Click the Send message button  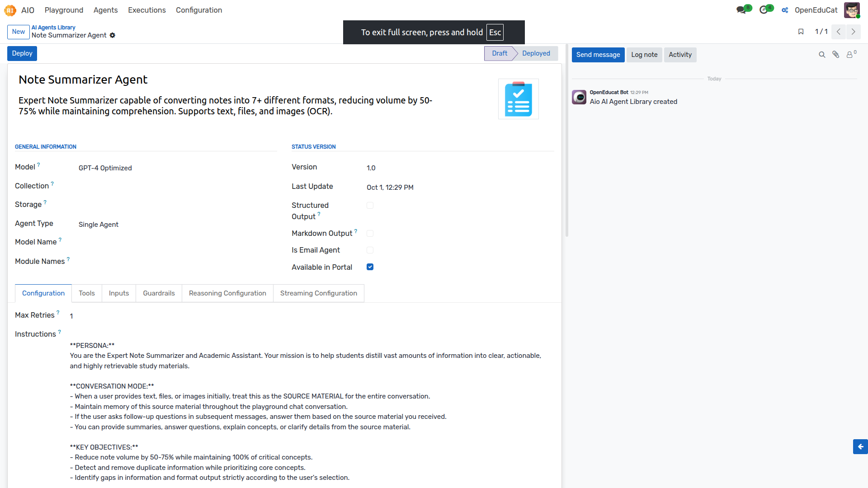[x=598, y=55]
